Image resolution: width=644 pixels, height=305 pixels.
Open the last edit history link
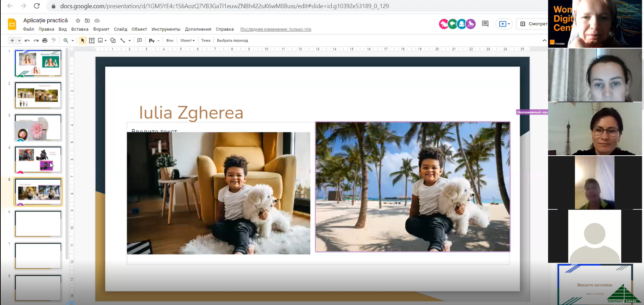275,29
